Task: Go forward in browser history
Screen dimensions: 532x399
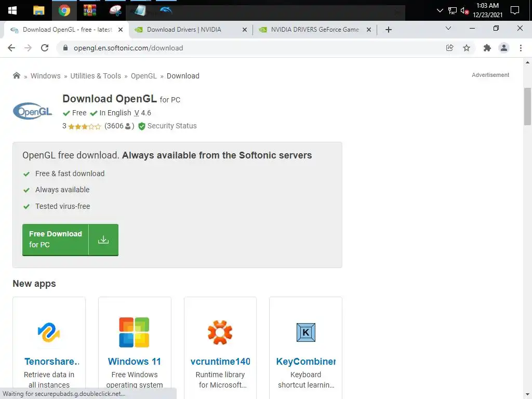Action: (28, 48)
